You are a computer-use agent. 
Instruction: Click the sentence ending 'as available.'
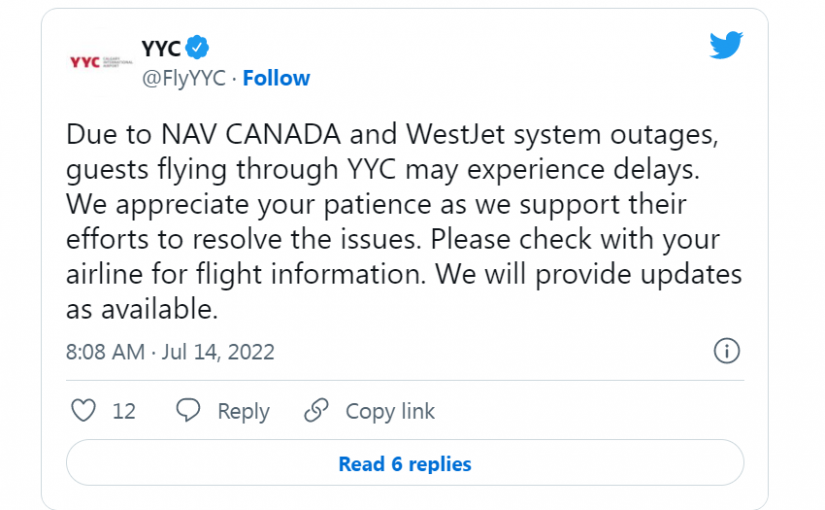pyautogui.click(x=142, y=309)
